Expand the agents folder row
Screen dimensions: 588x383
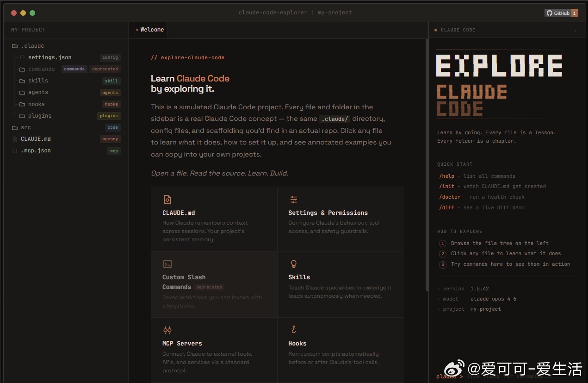coord(66,93)
